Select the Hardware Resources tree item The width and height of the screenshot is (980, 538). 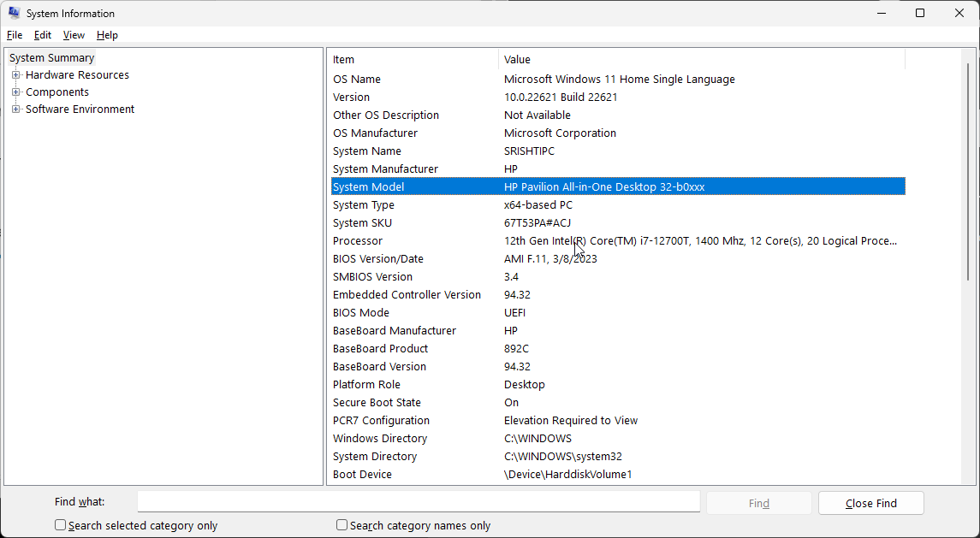[x=78, y=75]
